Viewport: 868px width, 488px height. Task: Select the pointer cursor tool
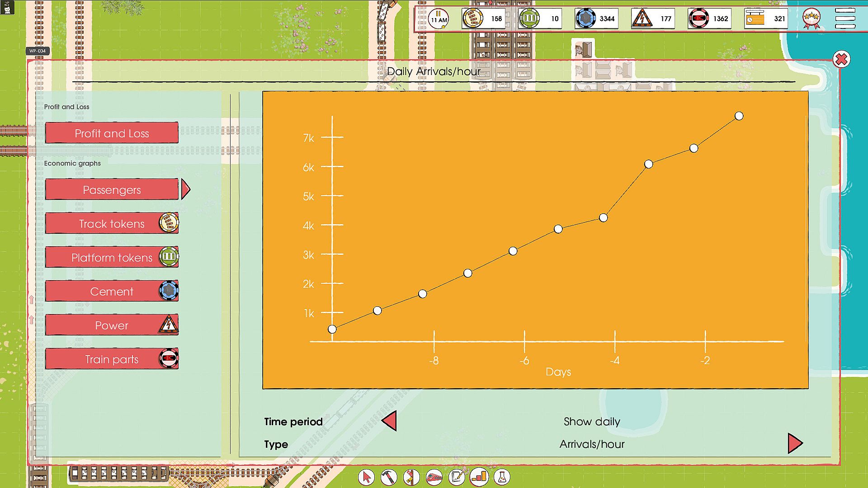tap(366, 477)
